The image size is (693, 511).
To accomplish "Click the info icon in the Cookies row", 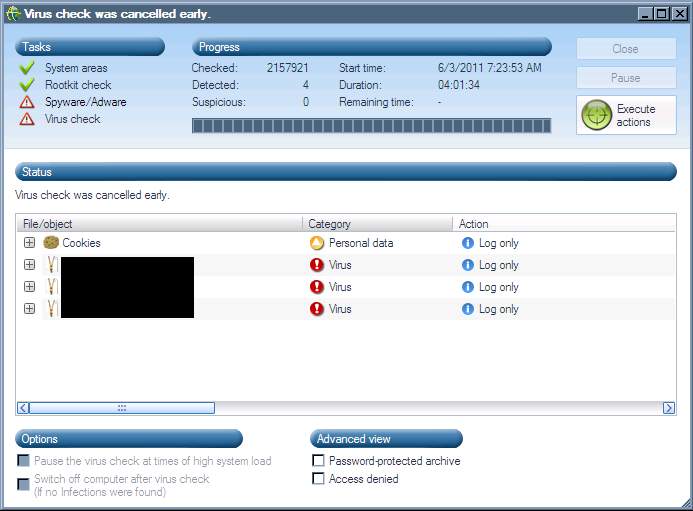I will [468, 243].
